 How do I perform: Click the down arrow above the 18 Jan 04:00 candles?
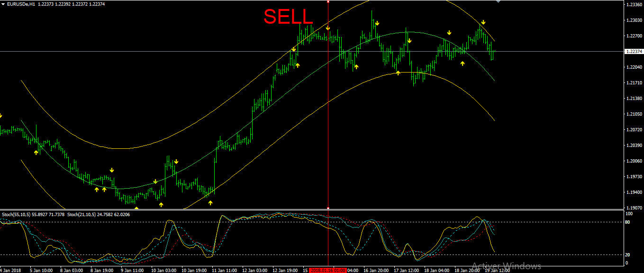coord(449,32)
